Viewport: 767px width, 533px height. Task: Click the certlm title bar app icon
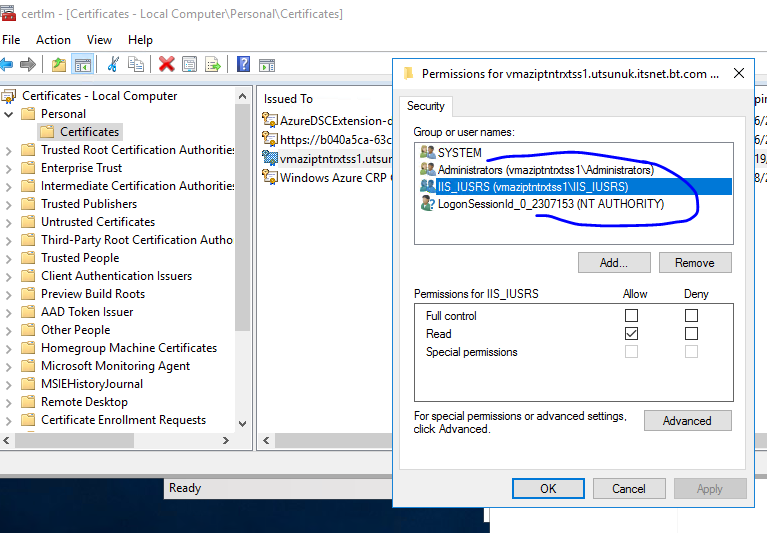[x=8, y=12]
